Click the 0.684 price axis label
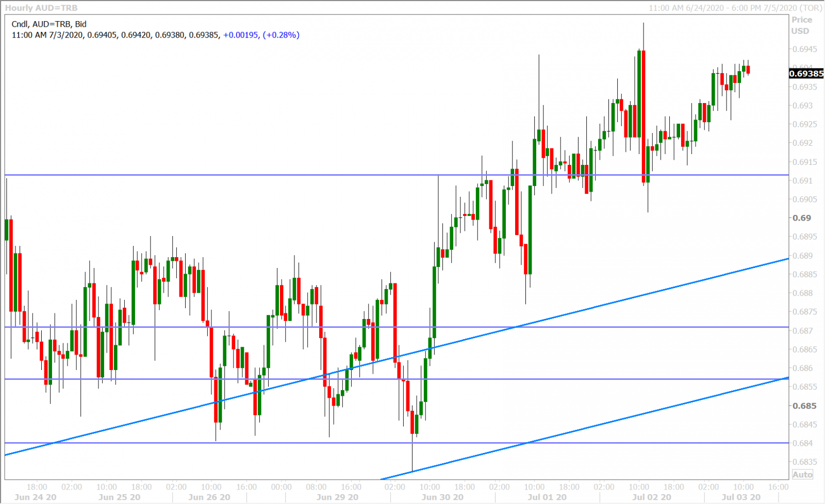This screenshot has width=825, height=504. [803, 443]
